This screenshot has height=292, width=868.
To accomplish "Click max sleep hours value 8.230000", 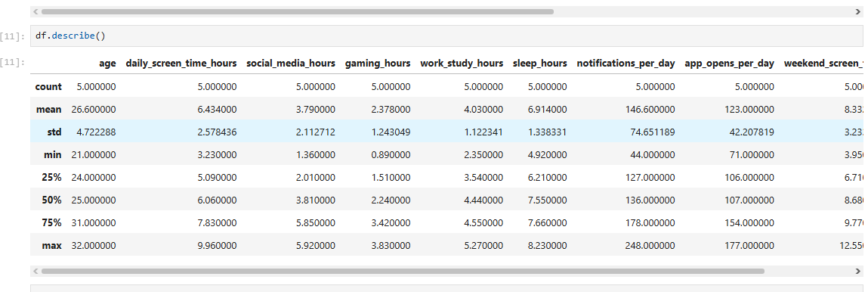I will click(548, 245).
